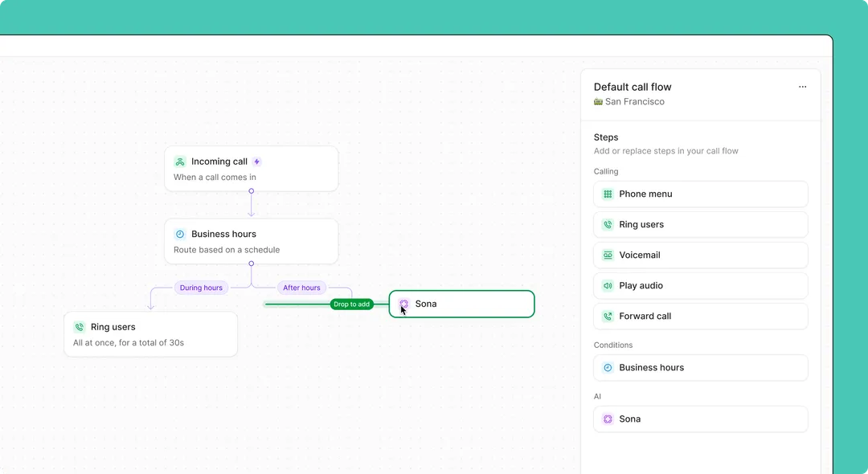Select the Voicemail step entry in sidebar
The height and width of the screenshot is (474, 868).
click(x=700, y=255)
